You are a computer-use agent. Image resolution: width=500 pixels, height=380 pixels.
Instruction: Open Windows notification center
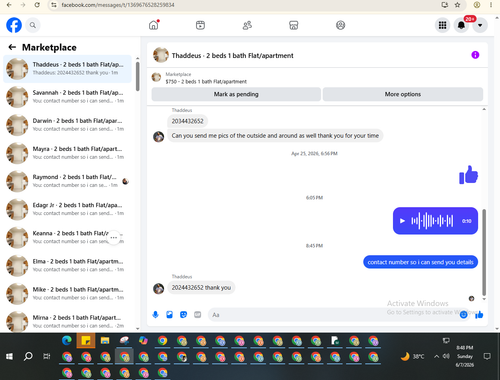(487, 357)
